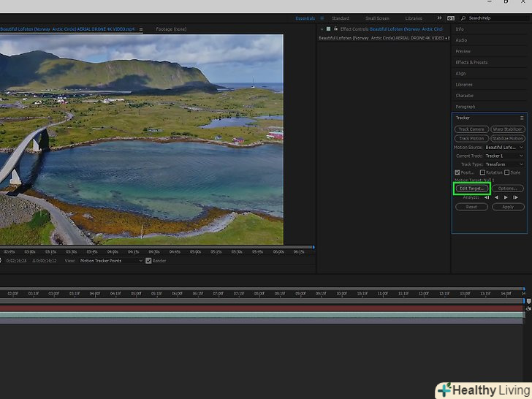This screenshot has width=532, height=399.
Task: Switch to the Small Screen workspace
Action: click(x=377, y=18)
